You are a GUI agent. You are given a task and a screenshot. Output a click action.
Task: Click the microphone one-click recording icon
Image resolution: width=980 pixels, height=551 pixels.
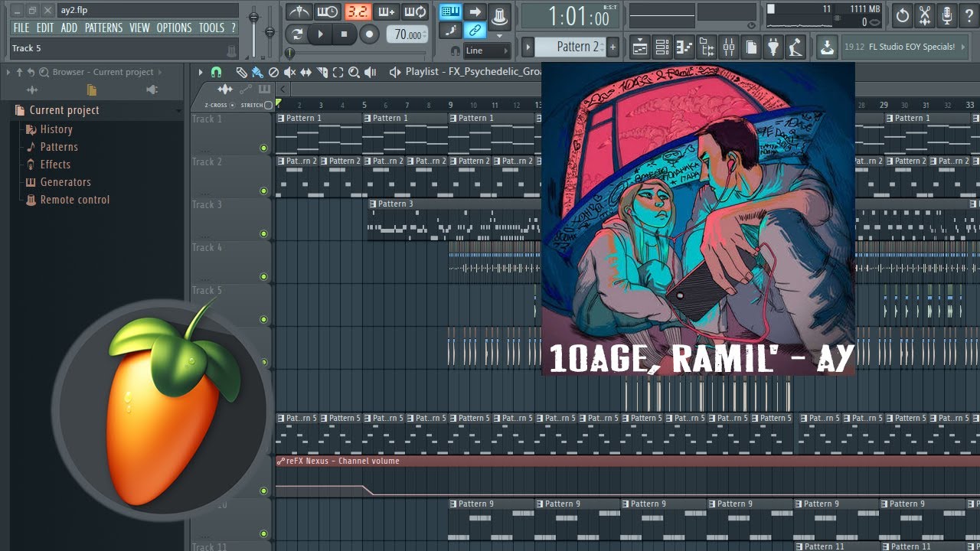pyautogui.click(x=947, y=15)
